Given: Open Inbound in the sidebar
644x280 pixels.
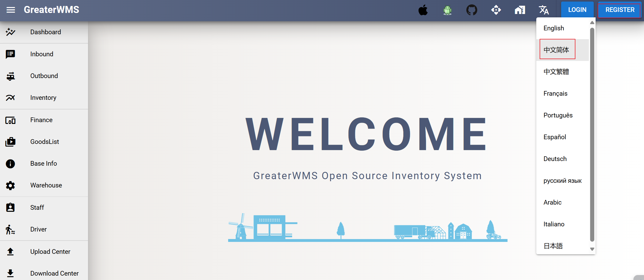Looking at the screenshot, I should (x=42, y=54).
